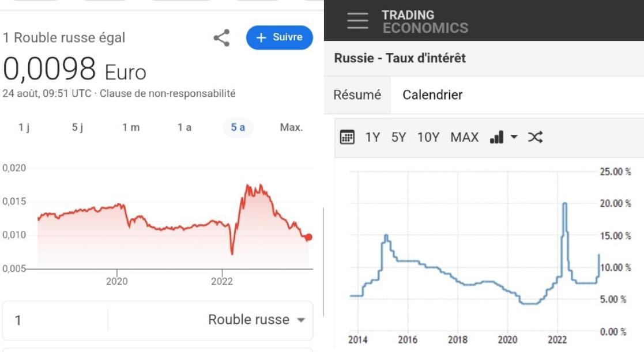Click the bar chart type icon
Image resolution: width=644 pixels, height=352 pixels.
496,137
